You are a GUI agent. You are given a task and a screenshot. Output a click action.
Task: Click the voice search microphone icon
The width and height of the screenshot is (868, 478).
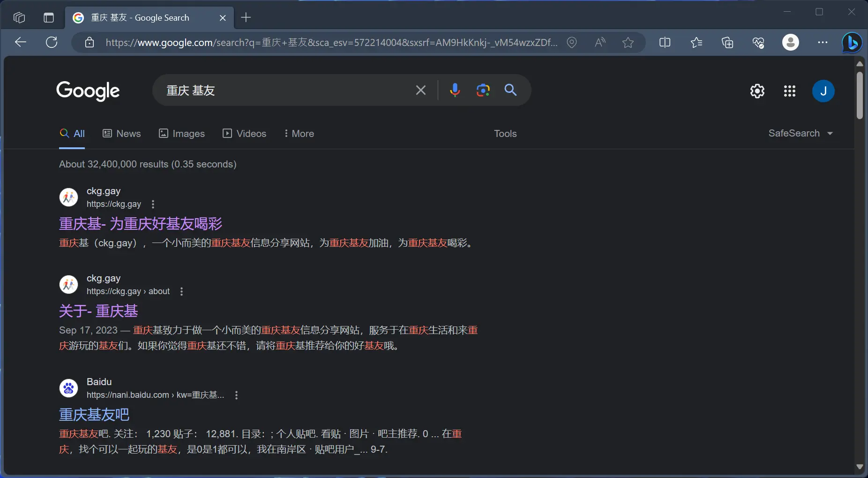point(455,90)
